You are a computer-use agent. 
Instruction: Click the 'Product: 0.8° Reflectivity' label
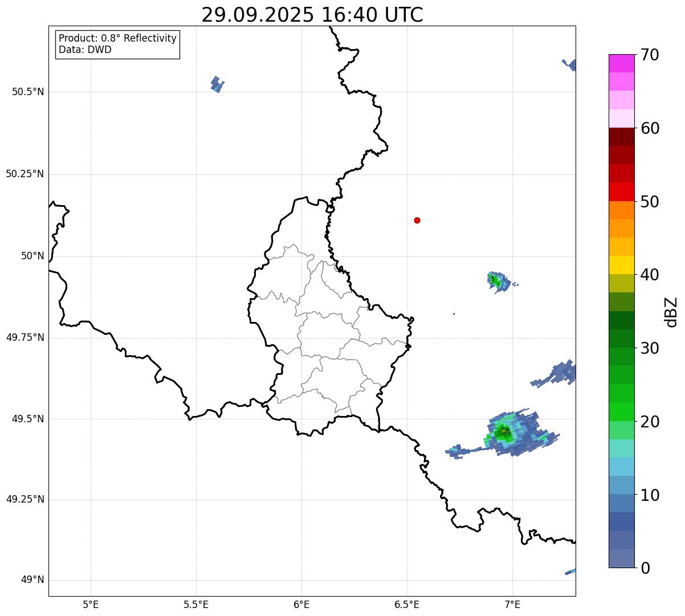click(118, 38)
